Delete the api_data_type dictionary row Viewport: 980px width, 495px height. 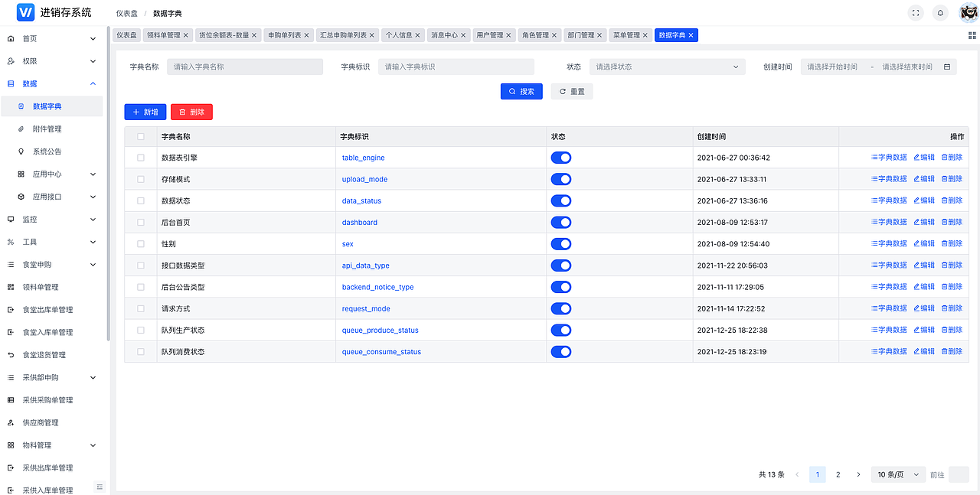tap(952, 265)
